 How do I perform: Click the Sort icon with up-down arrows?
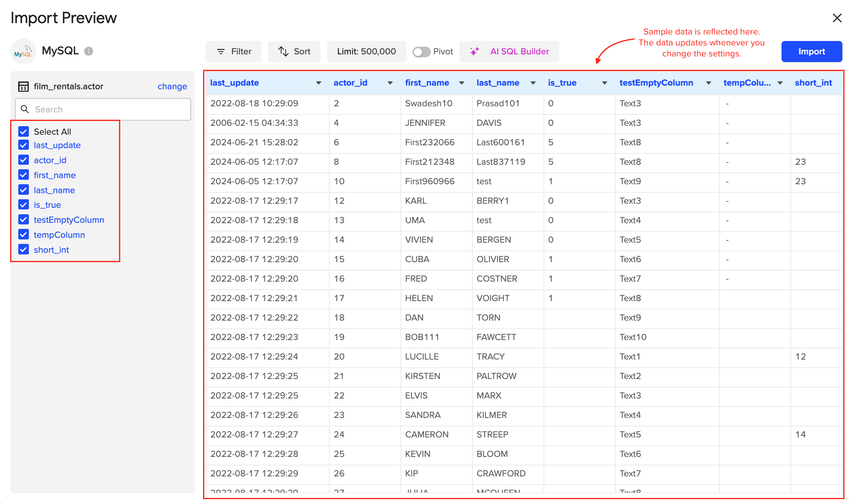[x=283, y=52]
